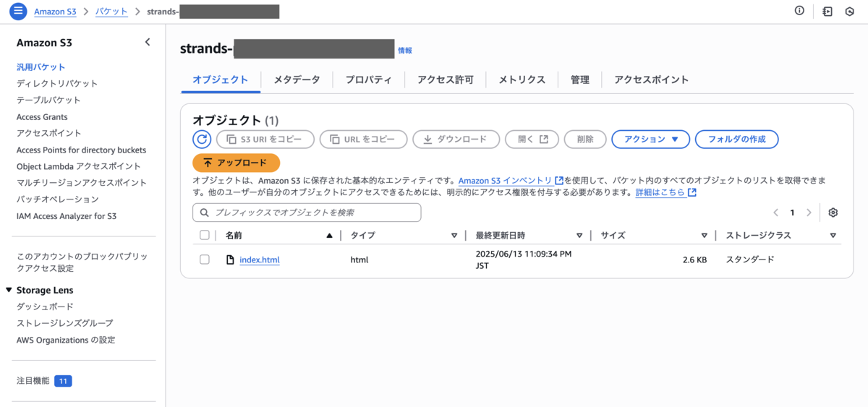The image size is (868, 407).
Task: Click the 2.6 KB size cell
Action: click(694, 260)
